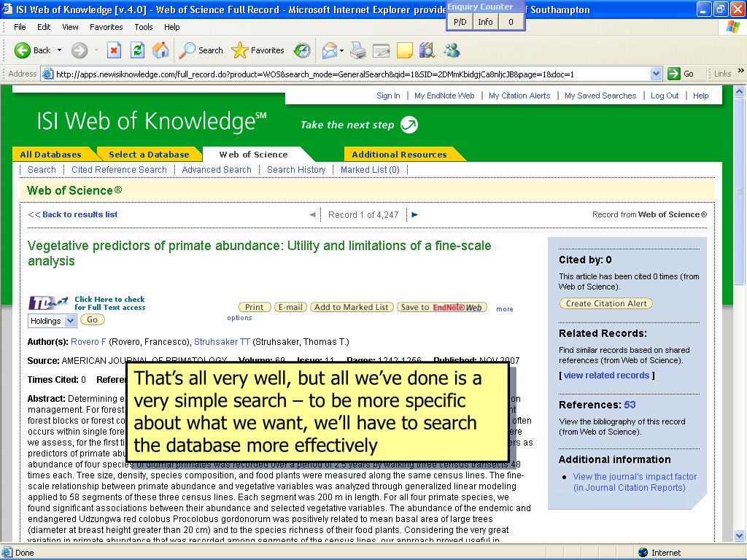
Task: Open the 53 references link
Action: [x=630, y=405]
